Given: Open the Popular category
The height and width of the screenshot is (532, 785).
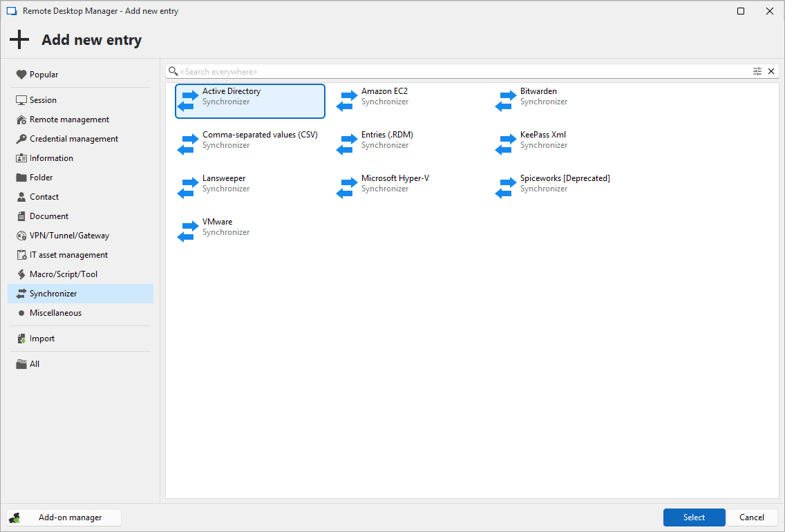Looking at the screenshot, I should 44,75.
